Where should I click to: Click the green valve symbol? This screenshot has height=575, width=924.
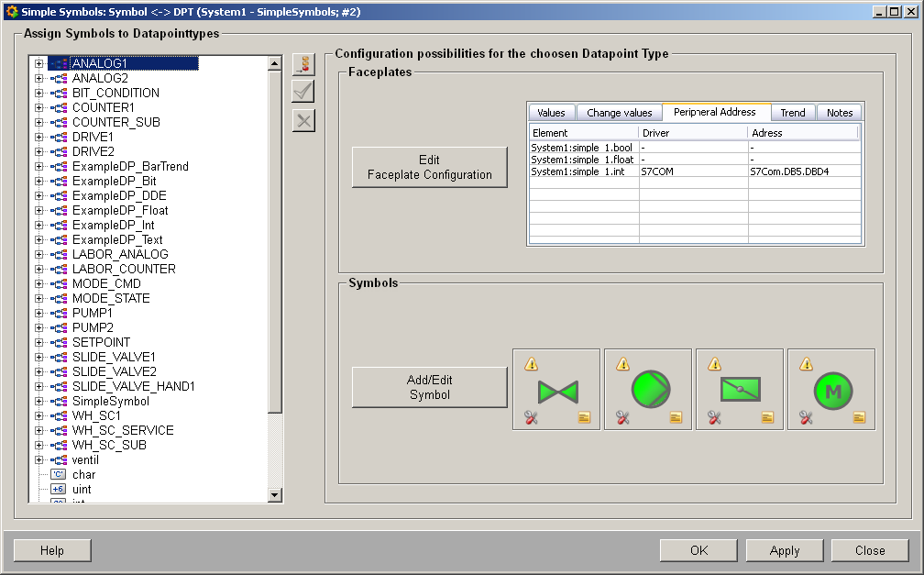point(558,392)
